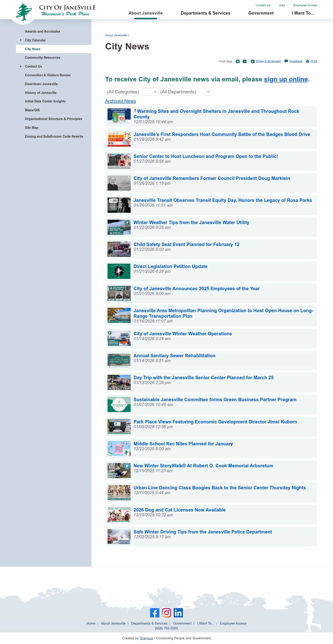Select Convention & Visitors Bureau in sidebar
333x644 pixels.
(x=48, y=75)
